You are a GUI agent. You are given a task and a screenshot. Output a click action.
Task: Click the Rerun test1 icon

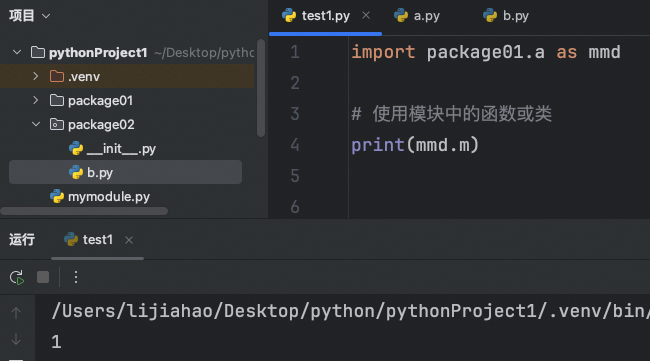click(x=17, y=277)
